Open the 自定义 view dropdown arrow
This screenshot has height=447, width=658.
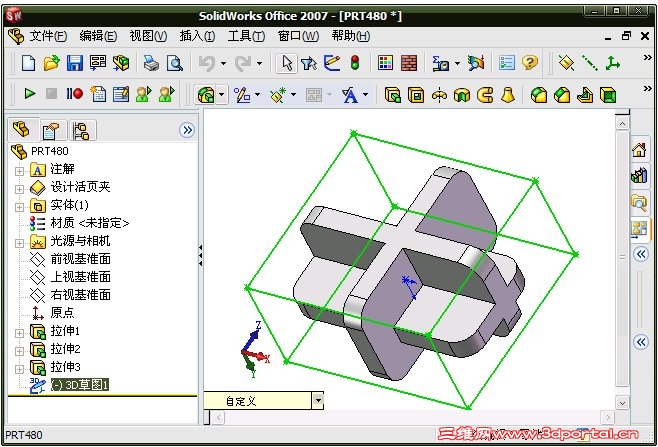click(318, 400)
